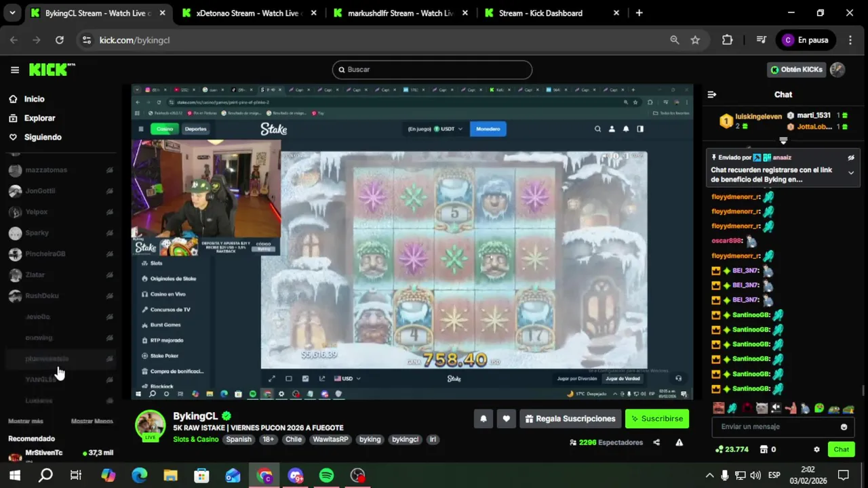Click Mostrar más in the sidebar
The width and height of the screenshot is (868, 488).
(x=26, y=422)
